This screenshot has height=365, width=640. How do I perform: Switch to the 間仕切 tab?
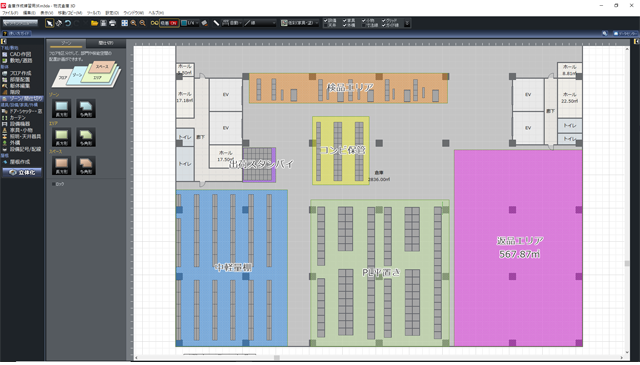106,43
